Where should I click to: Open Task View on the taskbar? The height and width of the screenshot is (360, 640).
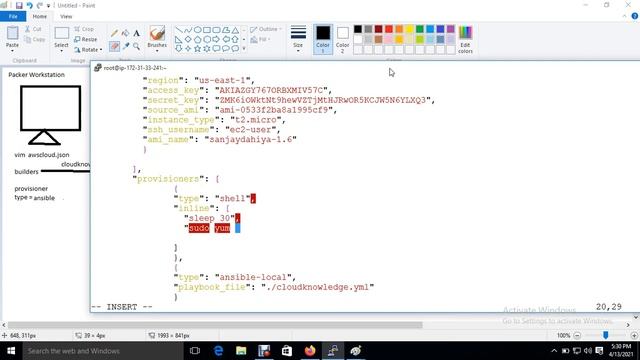[195, 351]
